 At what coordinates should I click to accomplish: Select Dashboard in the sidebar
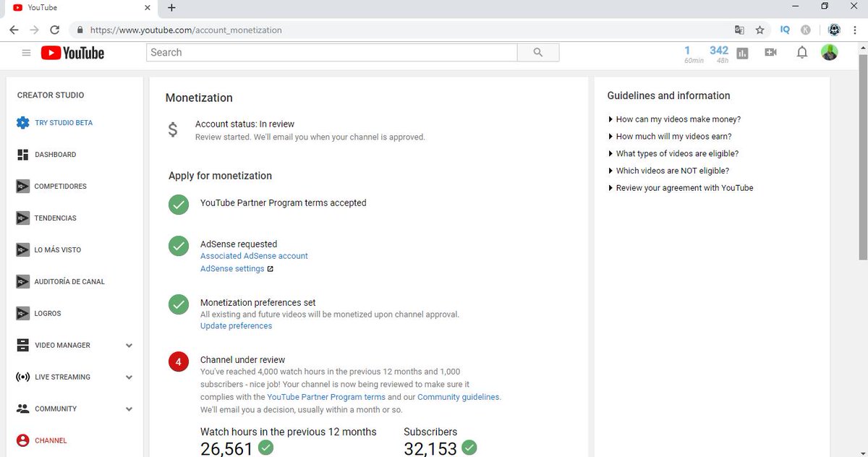coord(55,155)
